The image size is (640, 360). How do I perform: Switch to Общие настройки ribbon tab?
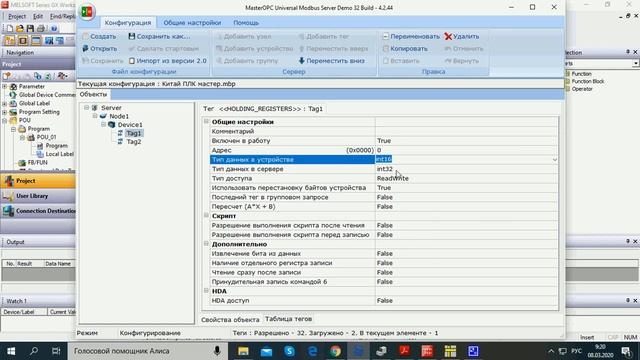click(192, 23)
